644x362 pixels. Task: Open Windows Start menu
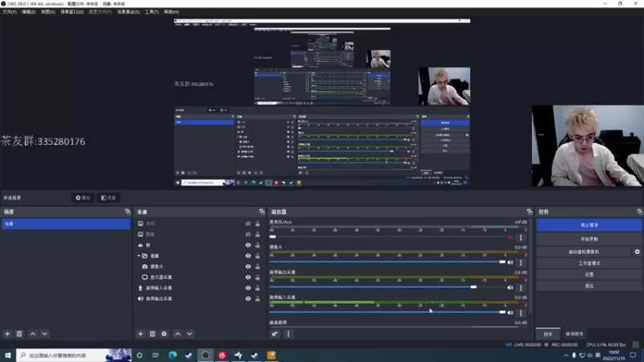pos(8,356)
